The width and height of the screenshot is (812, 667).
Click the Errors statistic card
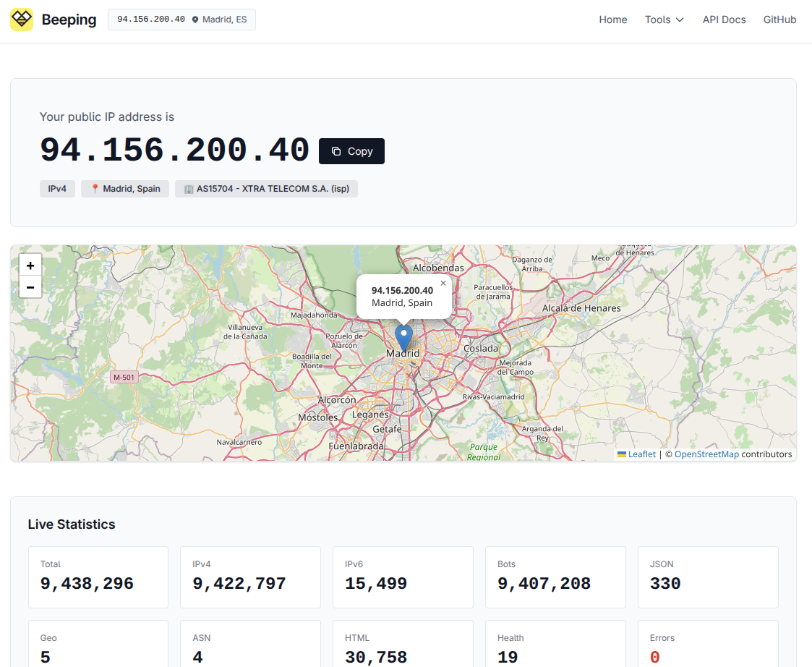708,647
